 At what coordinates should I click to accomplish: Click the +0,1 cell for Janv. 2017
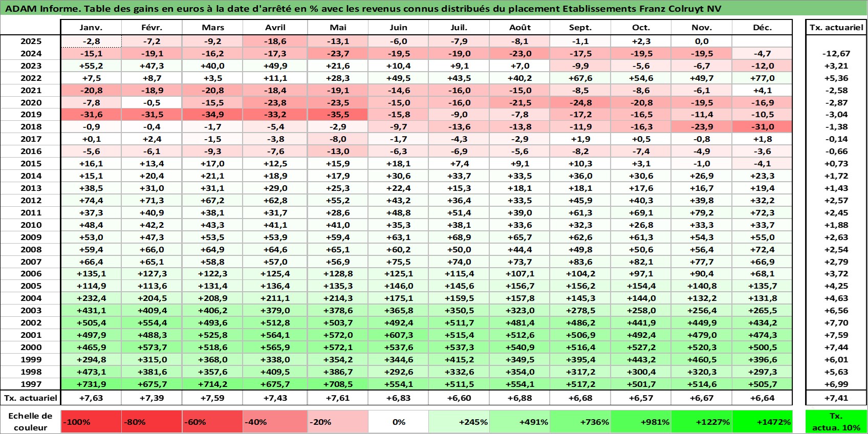click(91, 139)
